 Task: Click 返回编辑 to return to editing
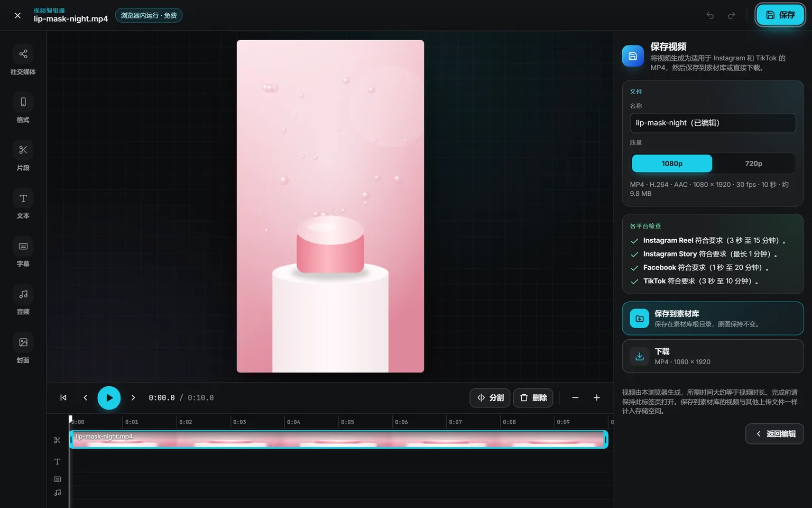click(x=774, y=434)
